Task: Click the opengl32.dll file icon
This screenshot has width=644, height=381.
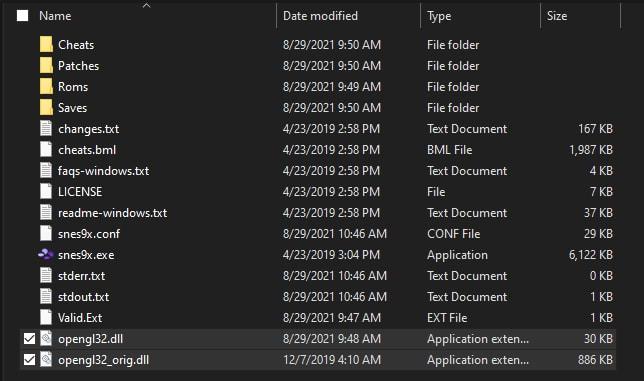Action: coord(46,339)
